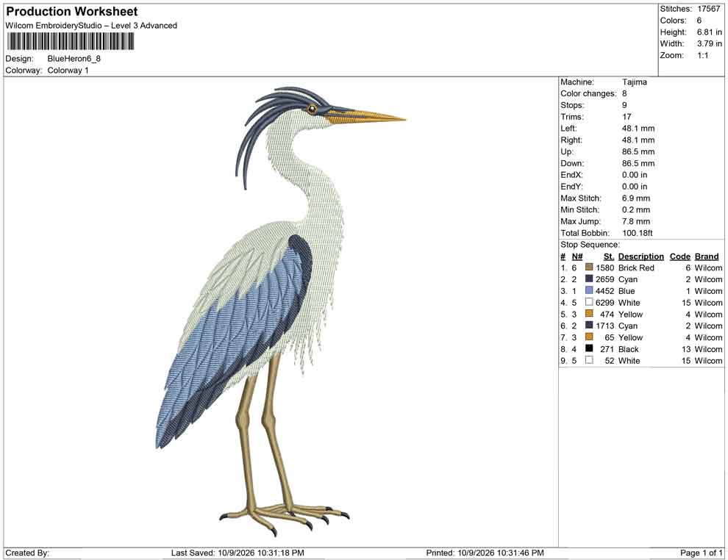Click the Trims value 17
728x560 pixels.
click(627, 117)
